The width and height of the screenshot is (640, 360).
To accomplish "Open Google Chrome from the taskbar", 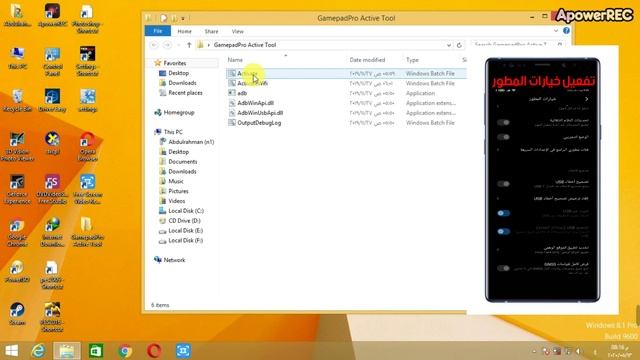I will coord(125,351).
